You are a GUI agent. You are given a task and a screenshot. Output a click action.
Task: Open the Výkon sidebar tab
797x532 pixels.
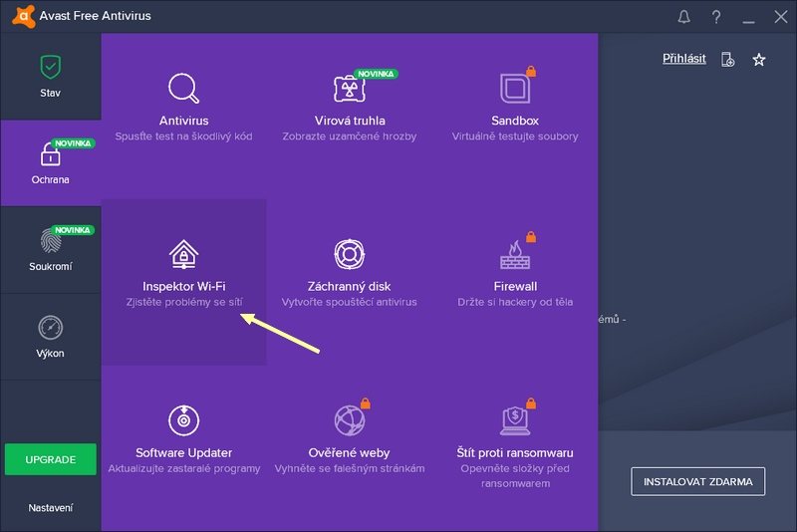pyautogui.click(x=51, y=337)
